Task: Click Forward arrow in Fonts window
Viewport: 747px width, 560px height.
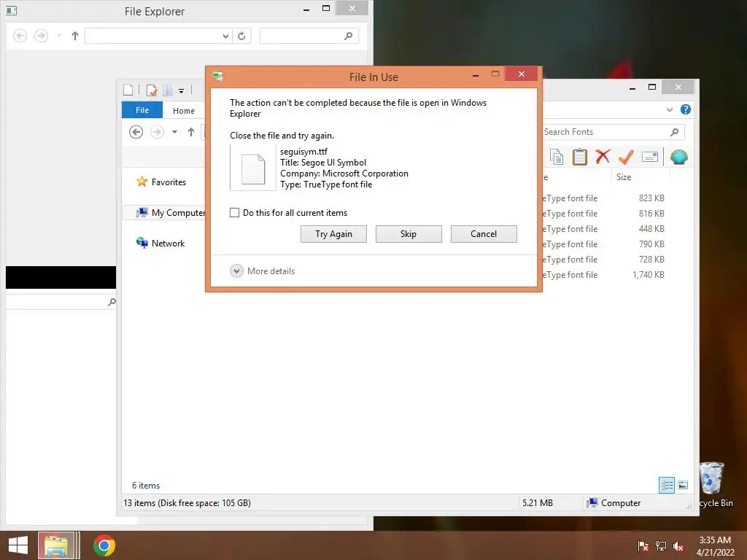Action: [157, 132]
